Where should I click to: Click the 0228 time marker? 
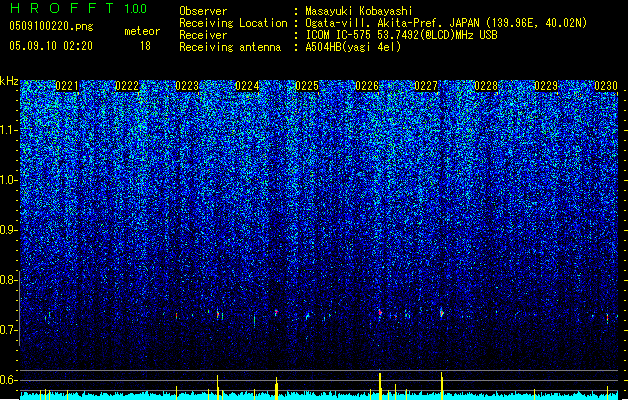pyautogui.click(x=486, y=86)
